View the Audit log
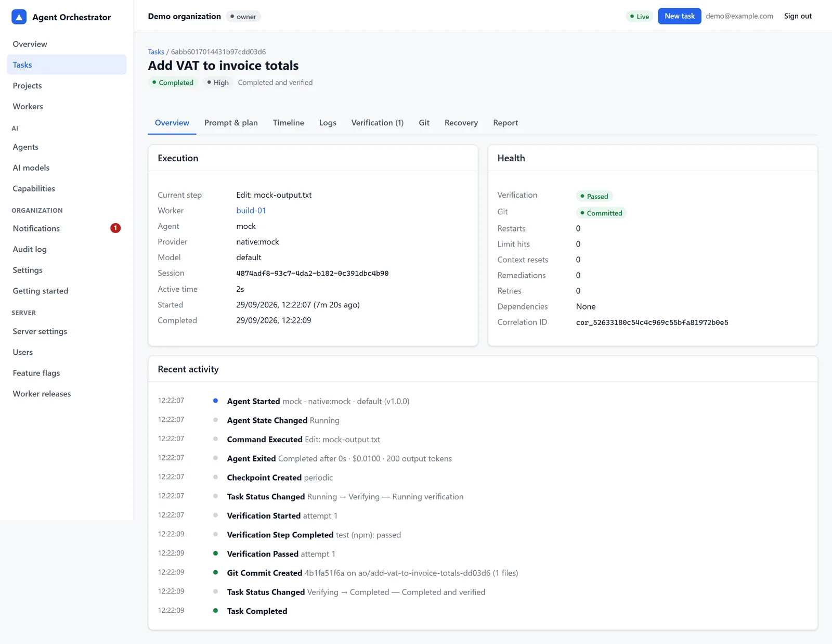The height and width of the screenshot is (644, 832). pyautogui.click(x=67, y=249)
